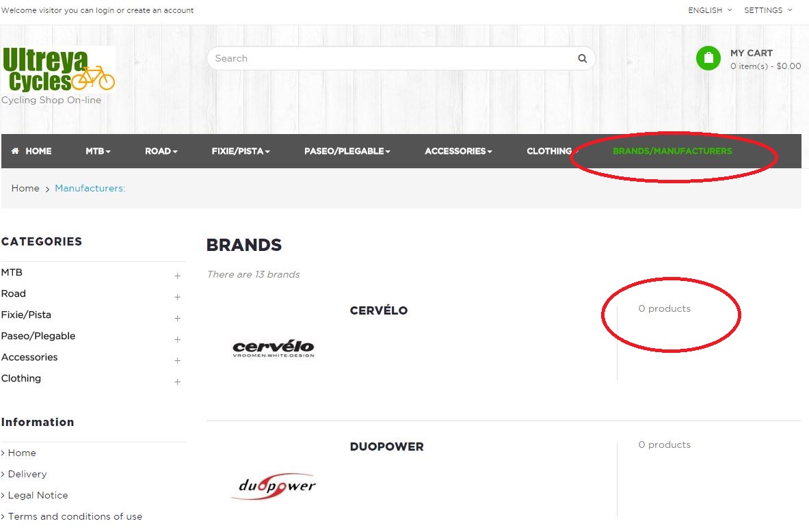This screenshot has height=532, width=809.
Task: Open the ENGLISH language dropdown
Action: click(x=709, y=10)
